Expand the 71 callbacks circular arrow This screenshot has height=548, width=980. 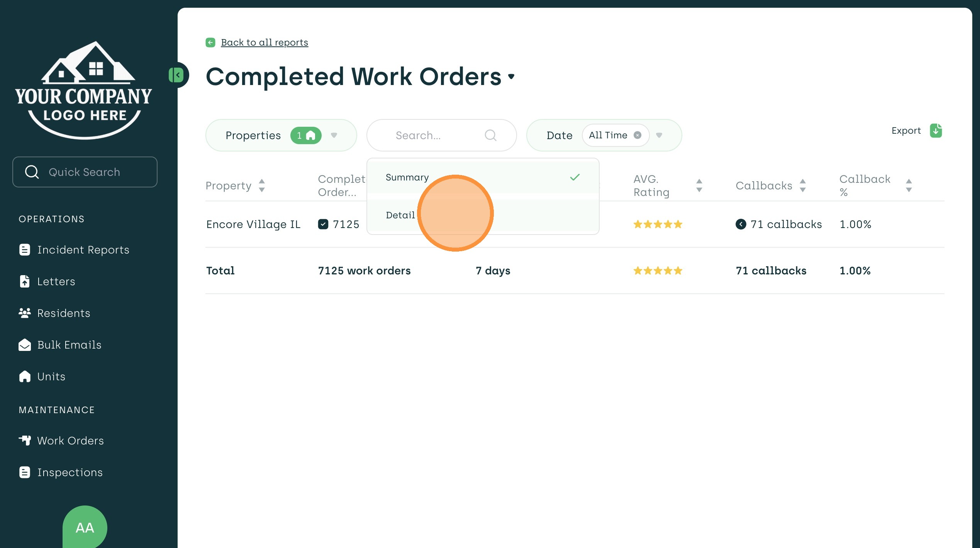click(741, 225)
